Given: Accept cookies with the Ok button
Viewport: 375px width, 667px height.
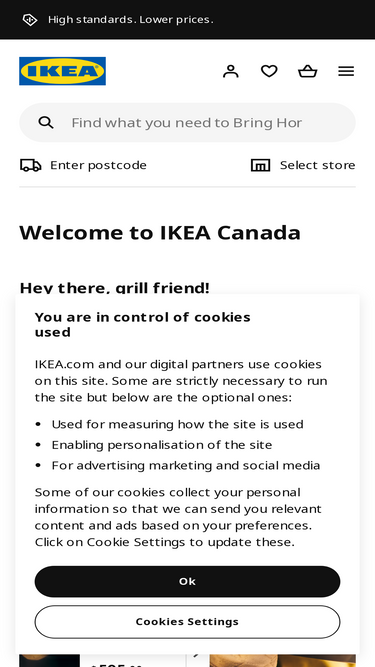Looking at the screenshot, I should (x=188, y=581).
